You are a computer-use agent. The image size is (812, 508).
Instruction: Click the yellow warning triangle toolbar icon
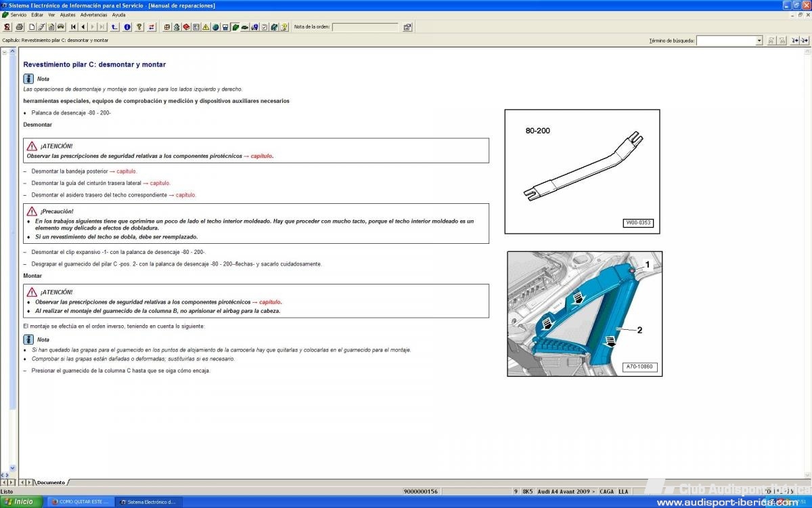pos(206,27)
